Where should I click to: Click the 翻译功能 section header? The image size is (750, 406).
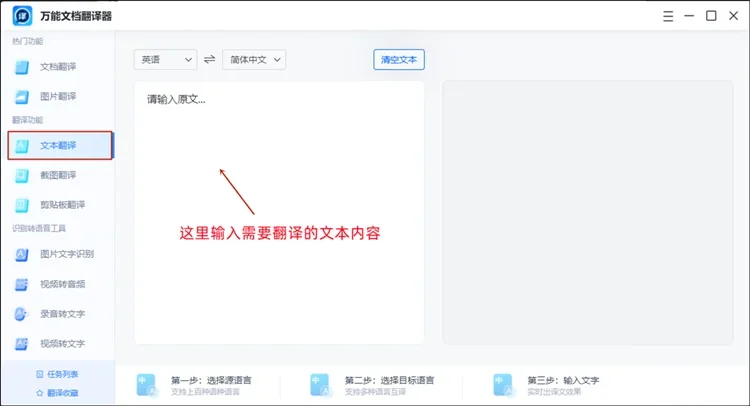point(27,120)
